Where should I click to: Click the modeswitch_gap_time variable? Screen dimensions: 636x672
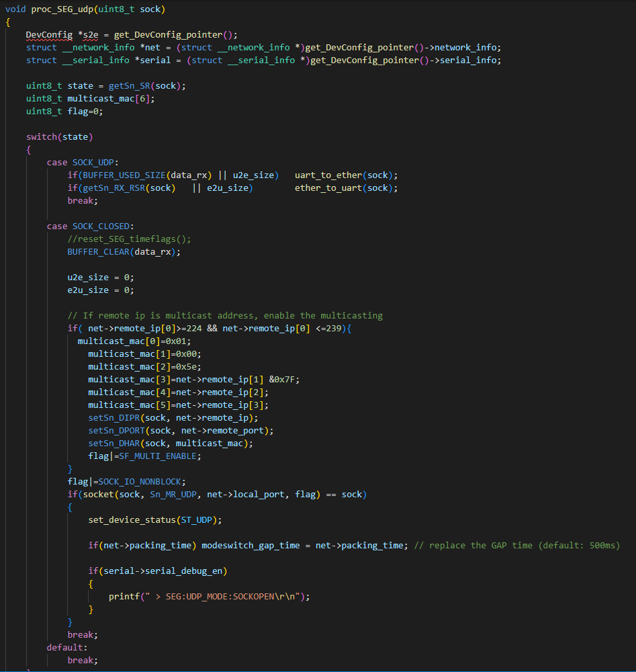point(251,546)
